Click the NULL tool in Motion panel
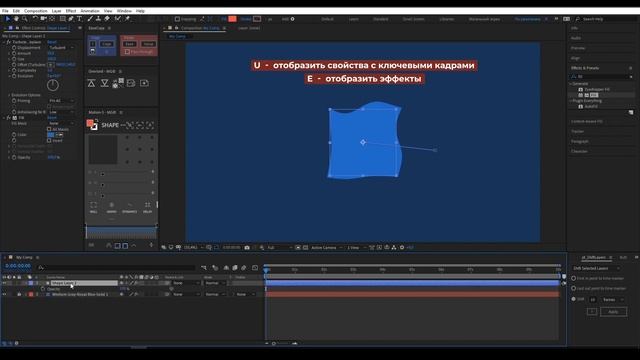The height and width of the screenshot is (360, 640). pos(93,208)
